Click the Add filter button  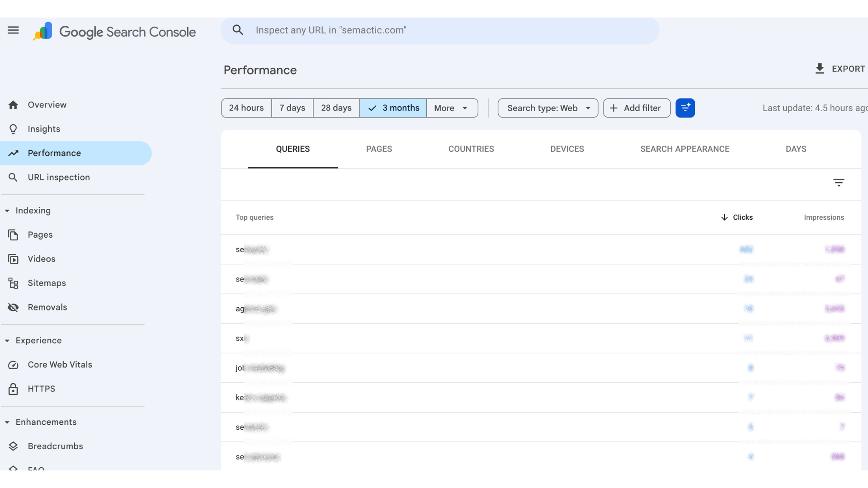[x=636, y=108]
